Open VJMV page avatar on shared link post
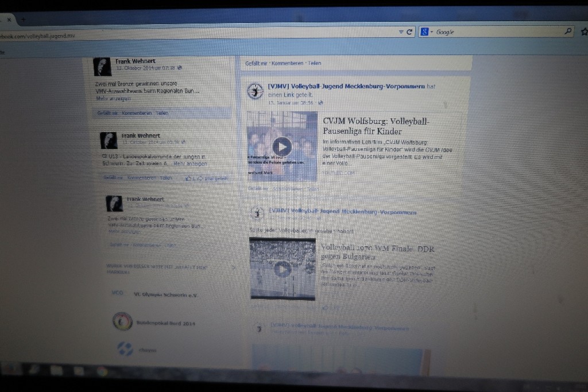Screen dimensions: 588x392 tap(256, 91)
